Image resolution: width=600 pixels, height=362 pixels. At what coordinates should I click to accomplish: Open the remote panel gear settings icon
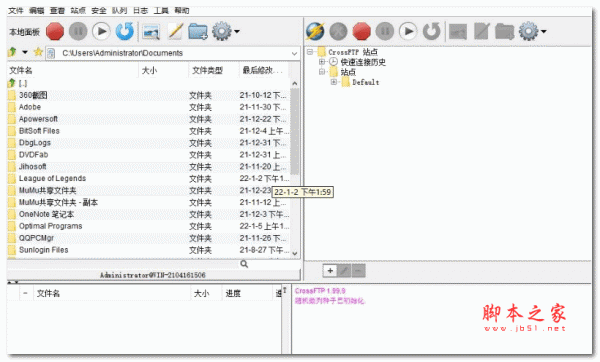[529, 31]
